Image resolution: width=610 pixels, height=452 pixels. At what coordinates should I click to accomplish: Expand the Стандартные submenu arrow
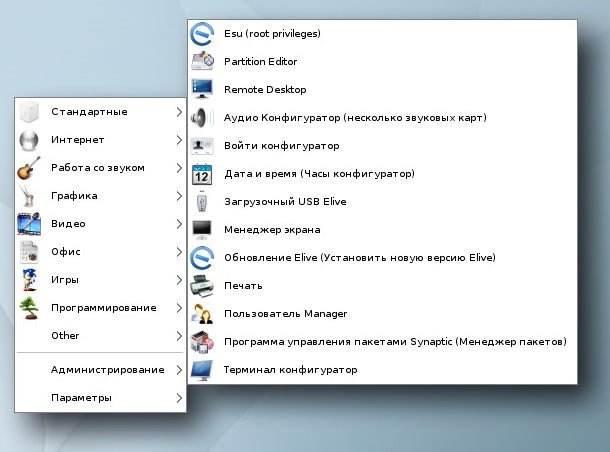[179, 112]
